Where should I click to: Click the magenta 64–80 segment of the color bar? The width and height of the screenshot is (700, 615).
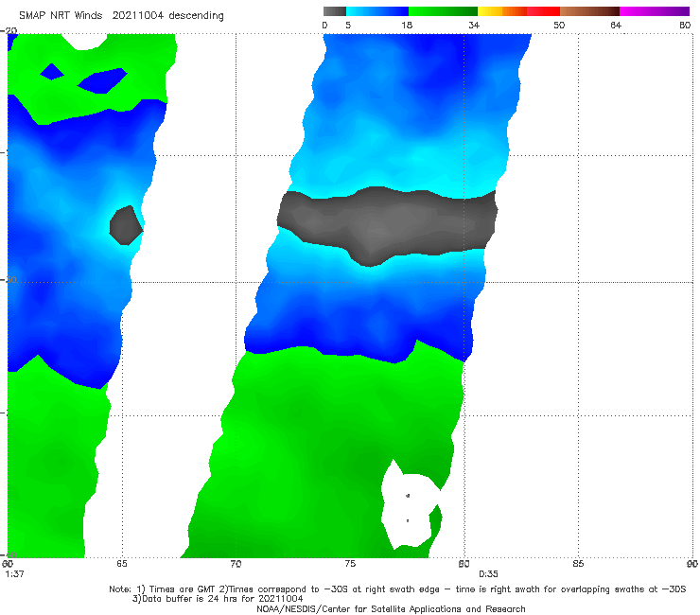pyautogui.click(x=655, y=11)
